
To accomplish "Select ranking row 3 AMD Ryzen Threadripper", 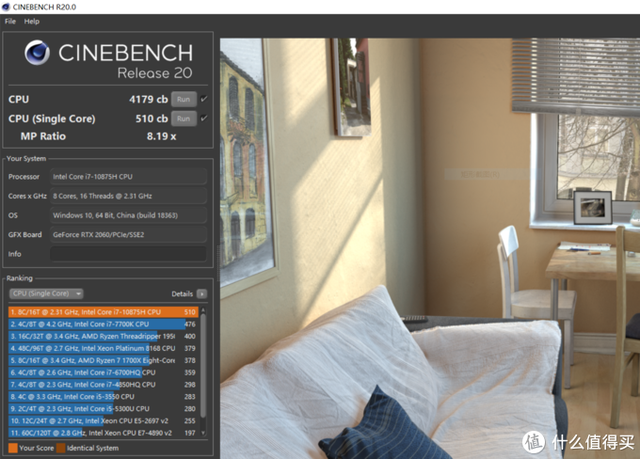I will tap(103, 336).
